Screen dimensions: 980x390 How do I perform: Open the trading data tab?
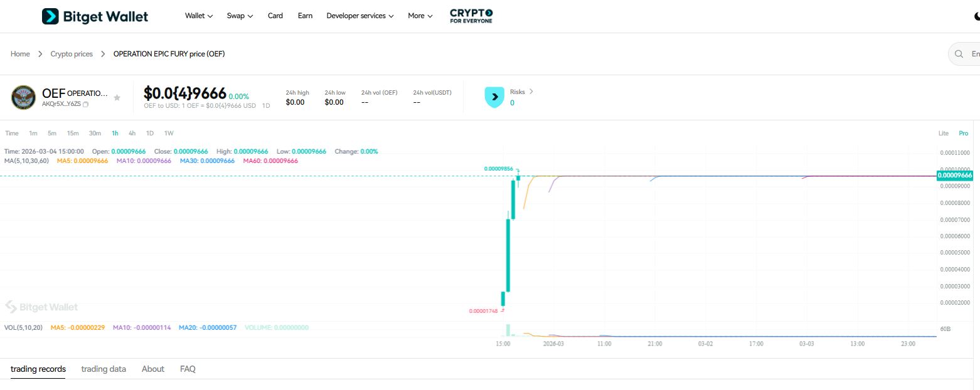(104, 369)
